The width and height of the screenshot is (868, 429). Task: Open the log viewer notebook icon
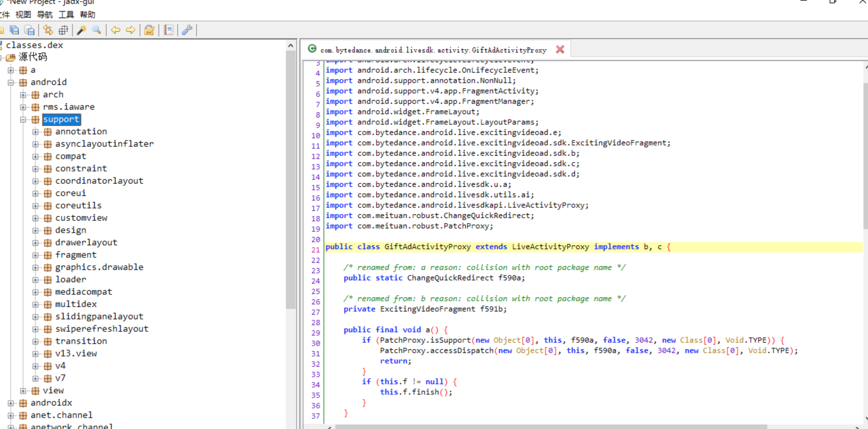[169, 30]
